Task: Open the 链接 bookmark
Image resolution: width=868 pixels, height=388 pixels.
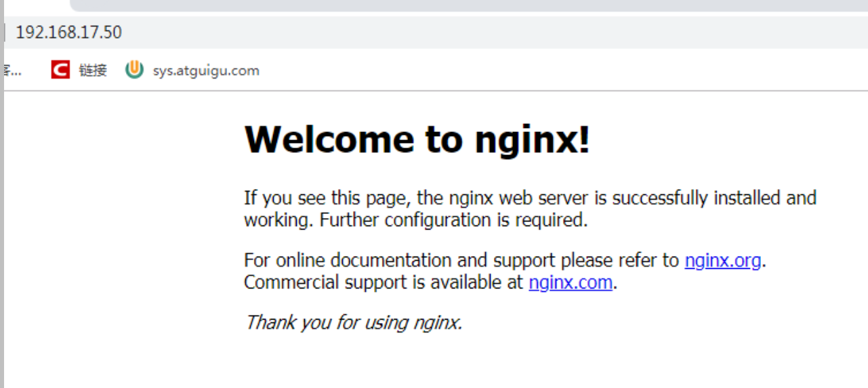Action: [79, 70]
